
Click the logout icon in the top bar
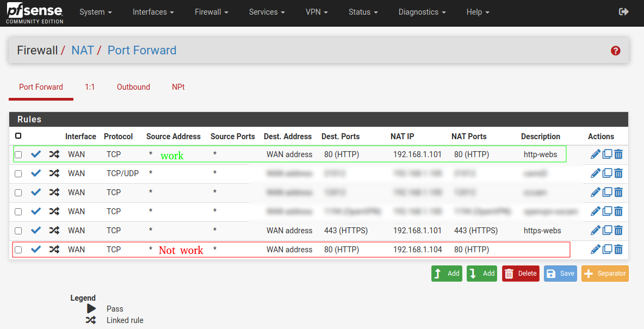pos(624,12)
